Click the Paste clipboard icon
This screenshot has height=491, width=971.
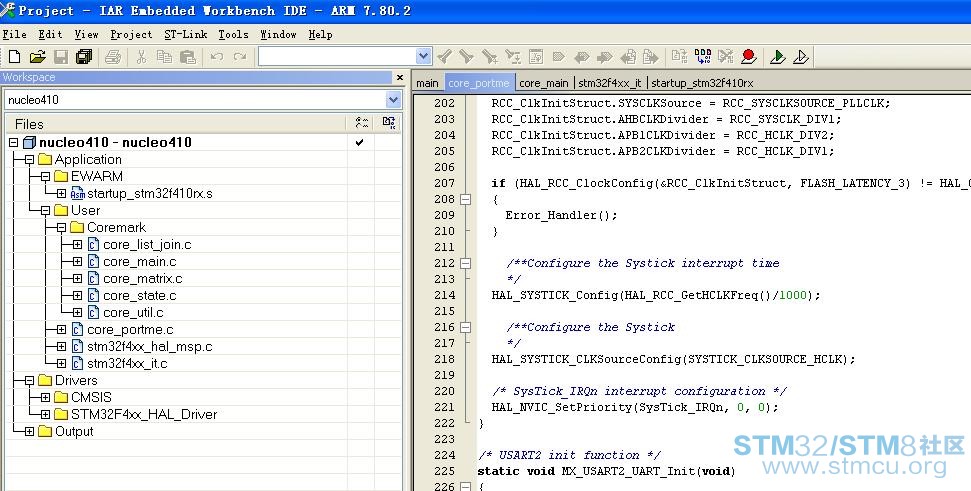pyautogui.click(x=188, y=57)
